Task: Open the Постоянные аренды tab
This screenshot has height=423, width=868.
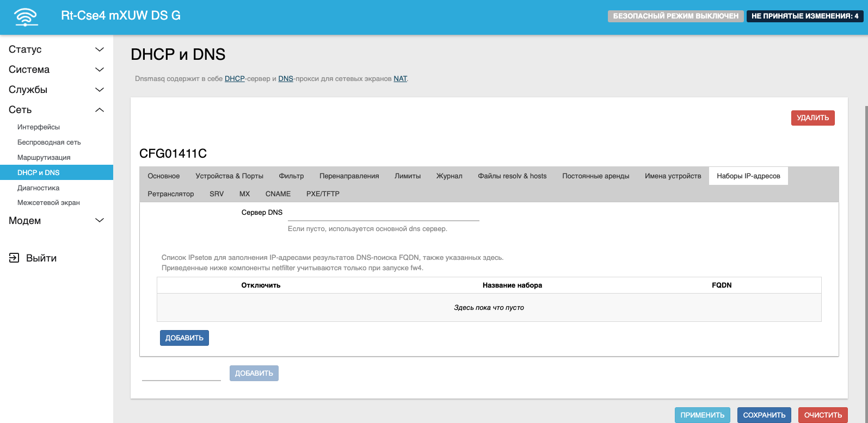Action: click(595, 176)
